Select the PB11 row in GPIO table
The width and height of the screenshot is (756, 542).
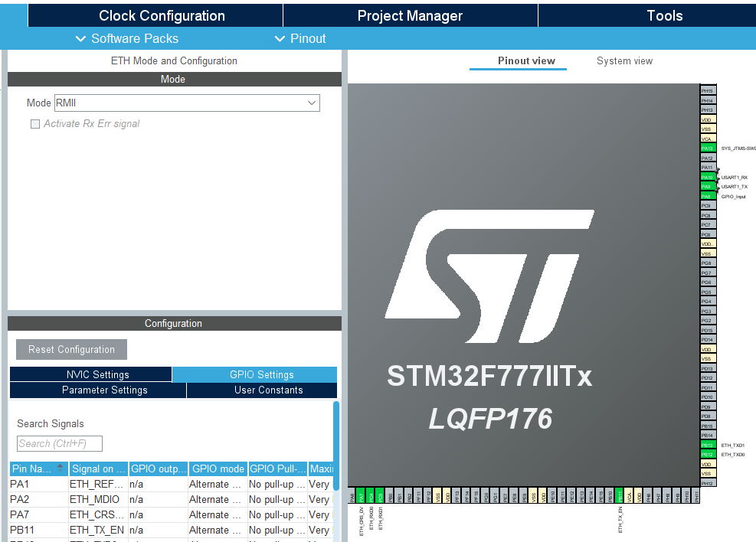171,530
